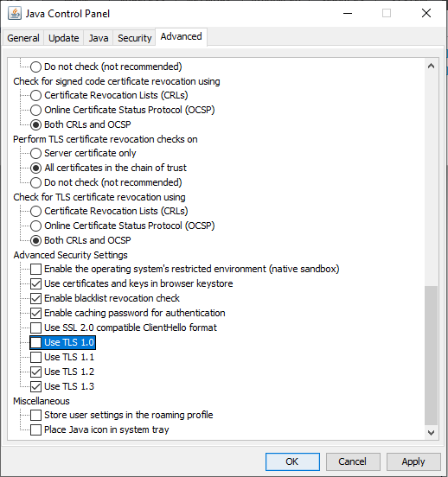Choose Certificate Revocation Lists for TLS certificates
The image size is (448, 477).
pos(35,211)
